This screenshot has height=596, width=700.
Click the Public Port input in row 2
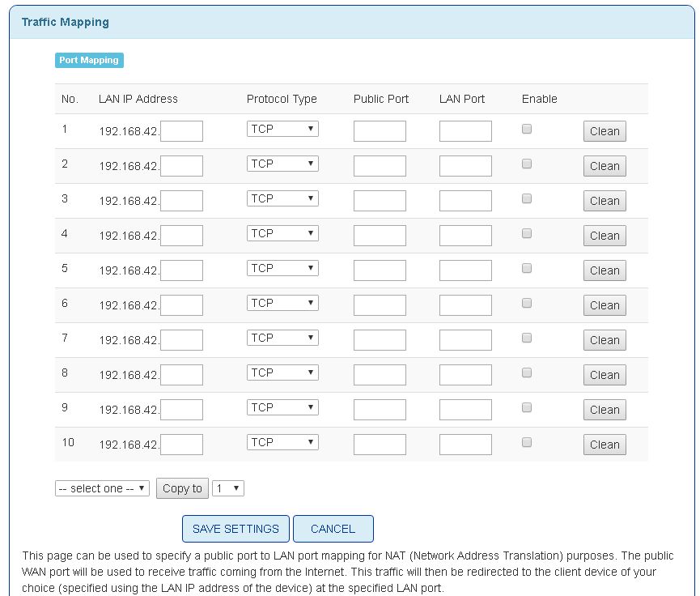(380, 166)
